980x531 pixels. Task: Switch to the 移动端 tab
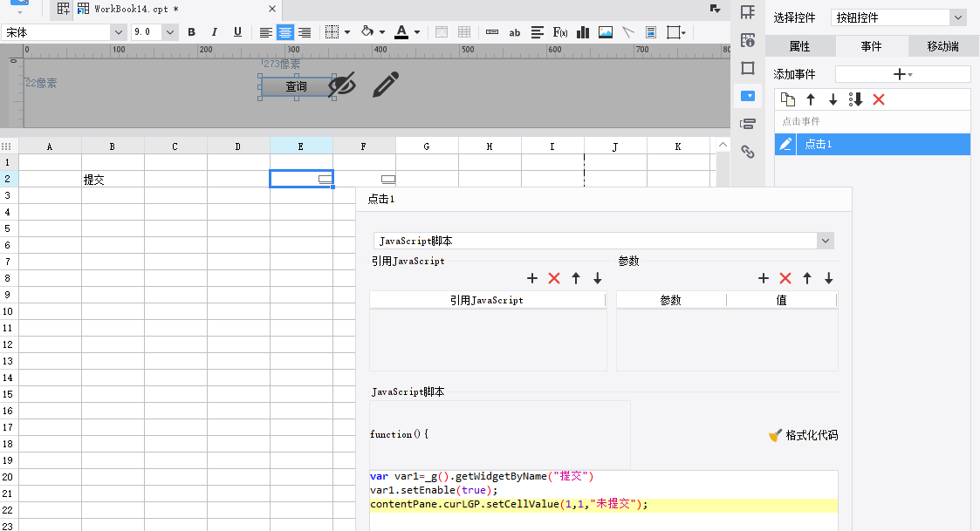(943, 46)
